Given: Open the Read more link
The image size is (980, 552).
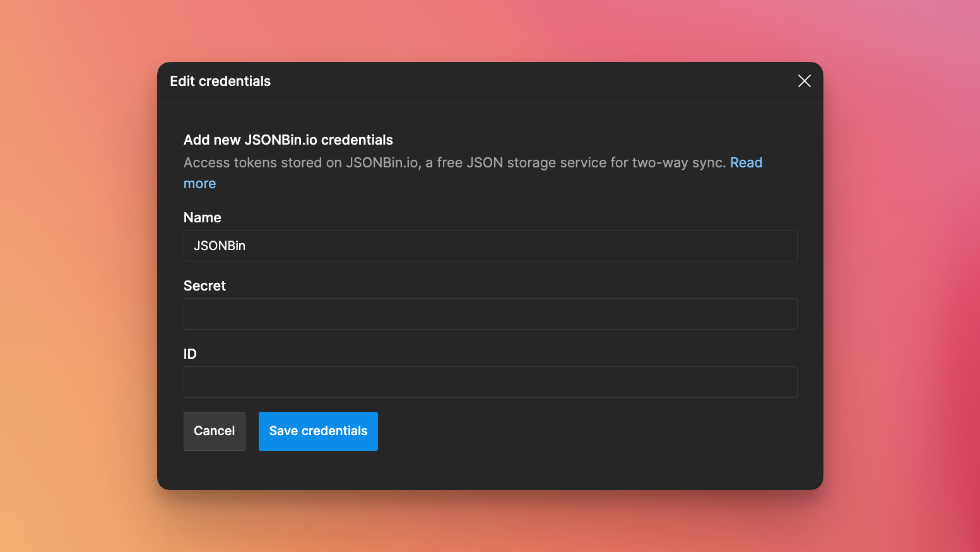Looking at the screenshot, I should point(746,163).
